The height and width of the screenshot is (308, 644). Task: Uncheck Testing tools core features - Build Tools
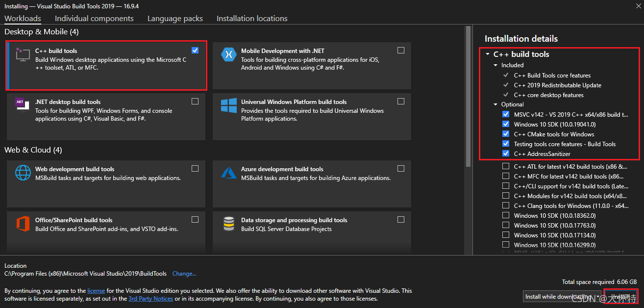click(x=506, y=144)
